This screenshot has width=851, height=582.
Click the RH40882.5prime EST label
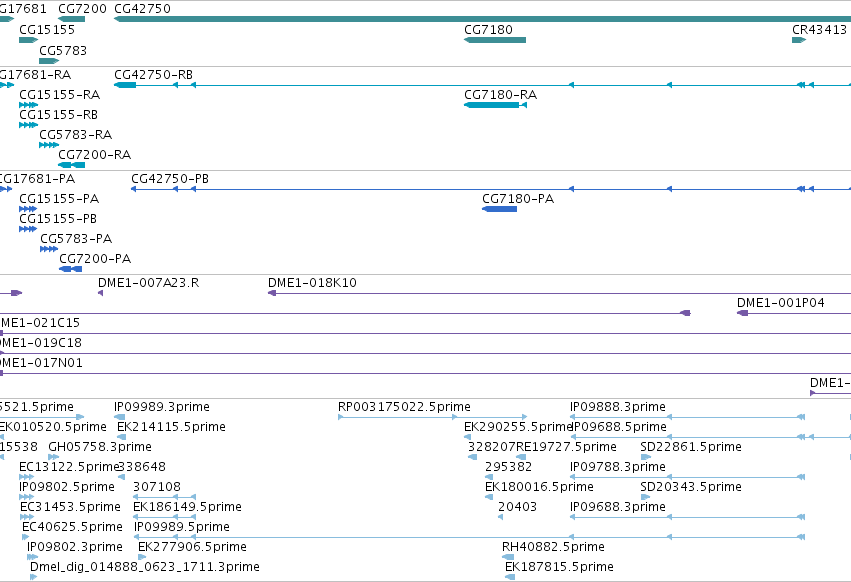554,547
